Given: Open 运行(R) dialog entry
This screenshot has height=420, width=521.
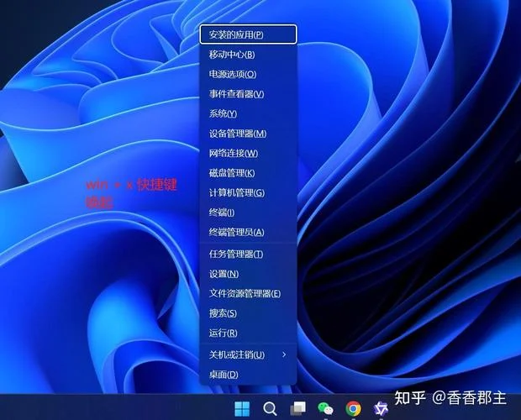Looking at the screenshot, I should coord(248,333).
